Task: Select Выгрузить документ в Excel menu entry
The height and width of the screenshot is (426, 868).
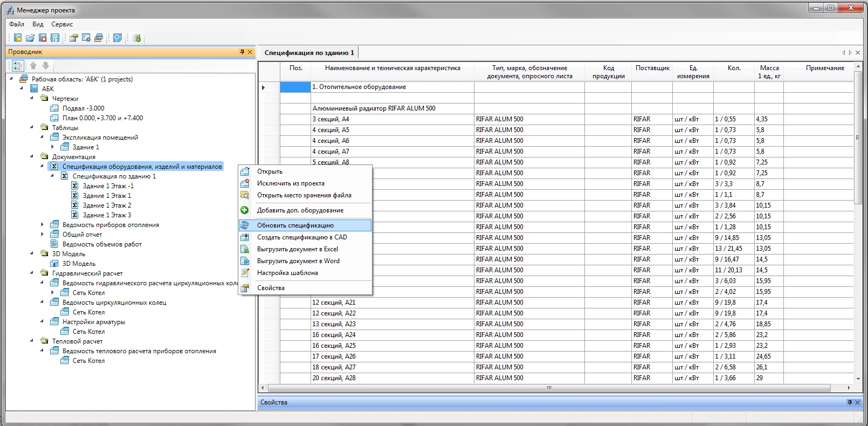Action: pos(297,249)
